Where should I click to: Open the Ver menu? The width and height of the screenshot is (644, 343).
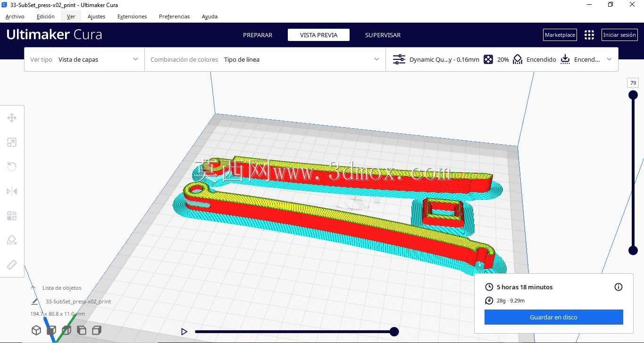click(71, 16)
